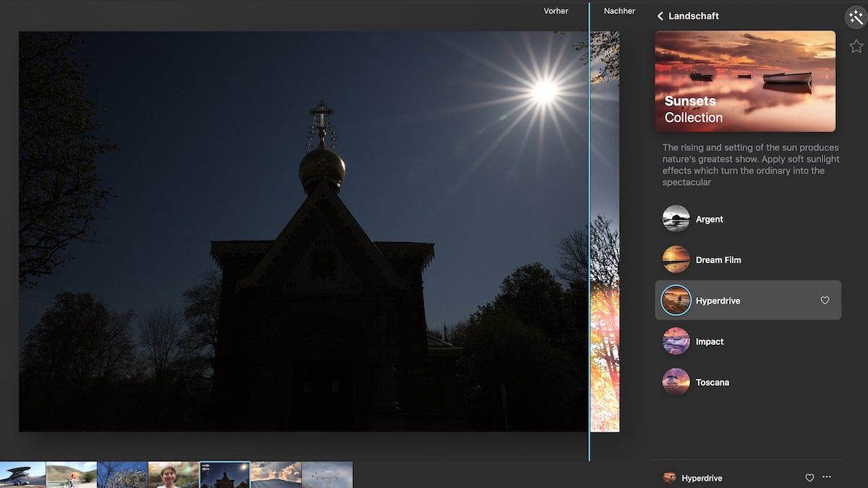This screenshot has height=488, width=868.
Task: Apply the Dream Film preset
Action: point(718,260)
